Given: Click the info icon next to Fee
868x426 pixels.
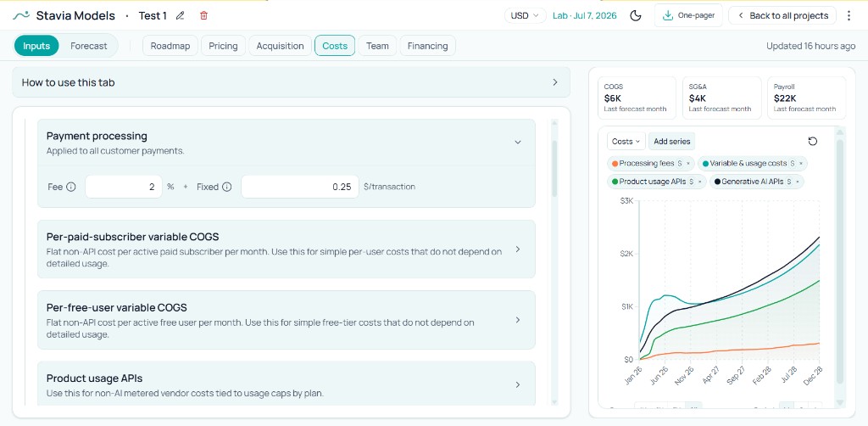Looking at the screenshot, I should pos(71,187).
